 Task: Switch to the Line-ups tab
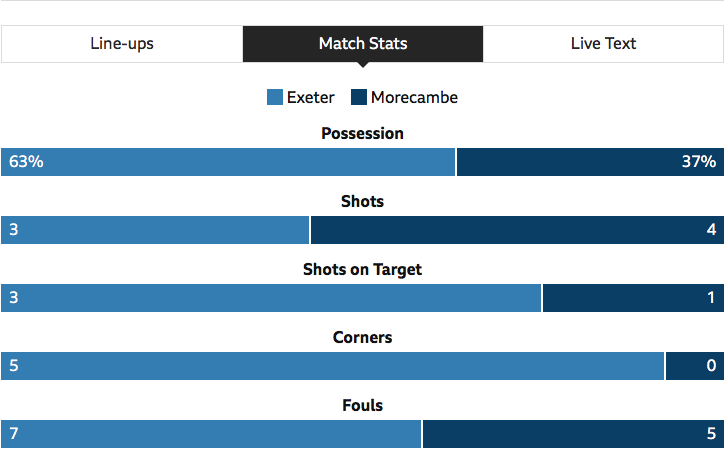click(x=122, y=44)
